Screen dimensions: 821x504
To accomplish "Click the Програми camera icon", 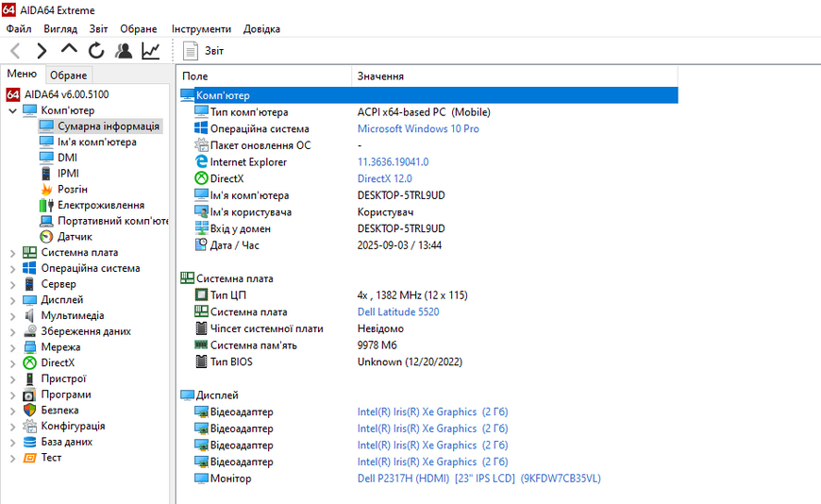I will [x=30, y=395].
